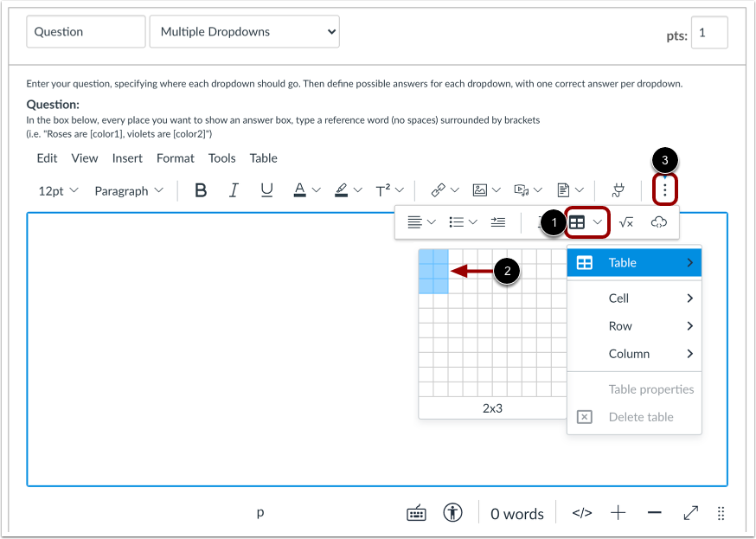Open the Edit menu

pos(47,158)
